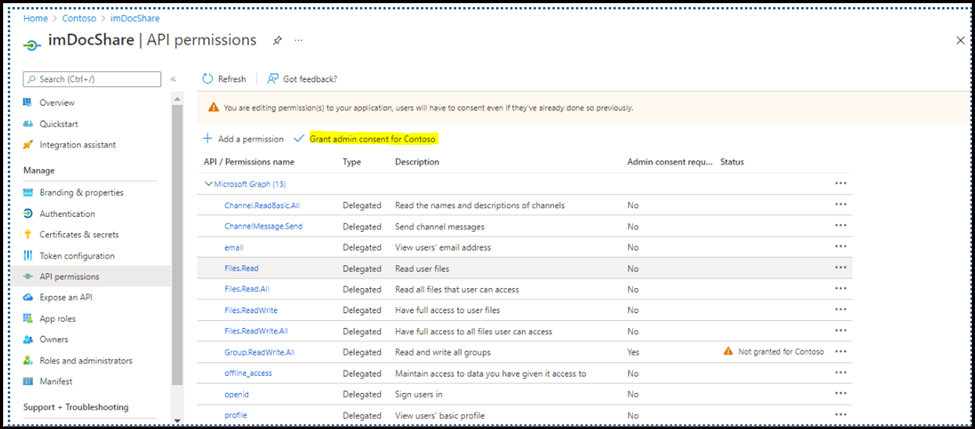The image size is (975, 429).
Task: Open Files.ReadWrite permission
Action: point(251,310)
